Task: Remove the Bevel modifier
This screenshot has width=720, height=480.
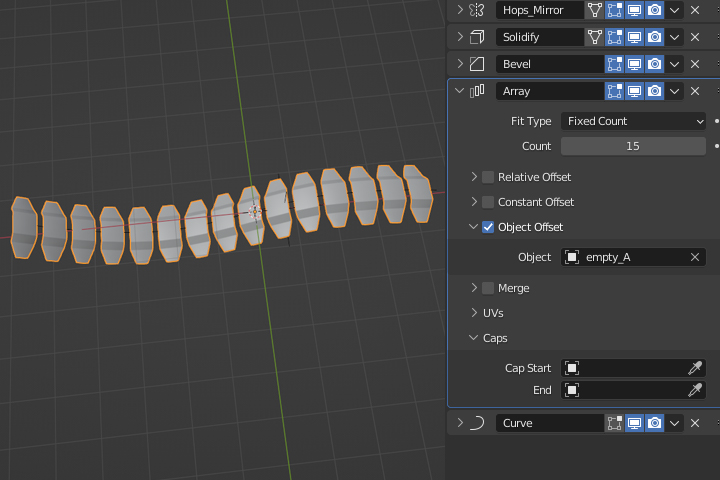Action: [x=695, y=64]
